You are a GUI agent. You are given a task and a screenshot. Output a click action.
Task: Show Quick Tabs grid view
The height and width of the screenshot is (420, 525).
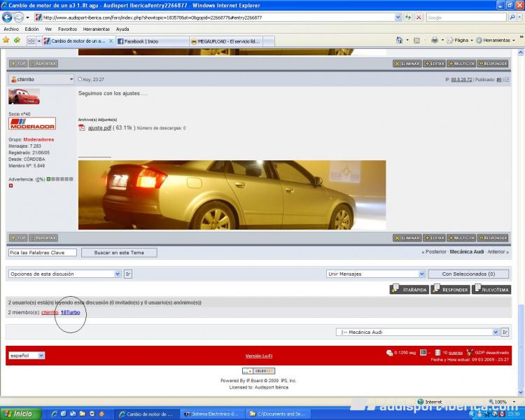click(31, 41)
